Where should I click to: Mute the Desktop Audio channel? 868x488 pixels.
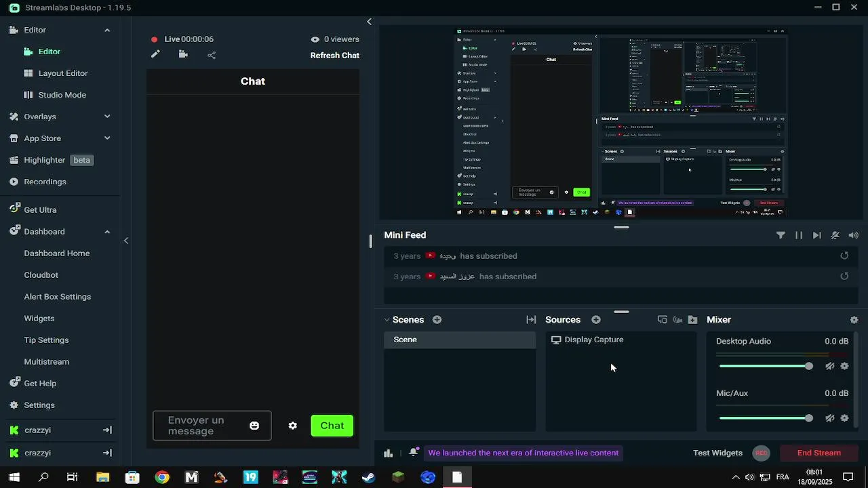coord(829,366)
